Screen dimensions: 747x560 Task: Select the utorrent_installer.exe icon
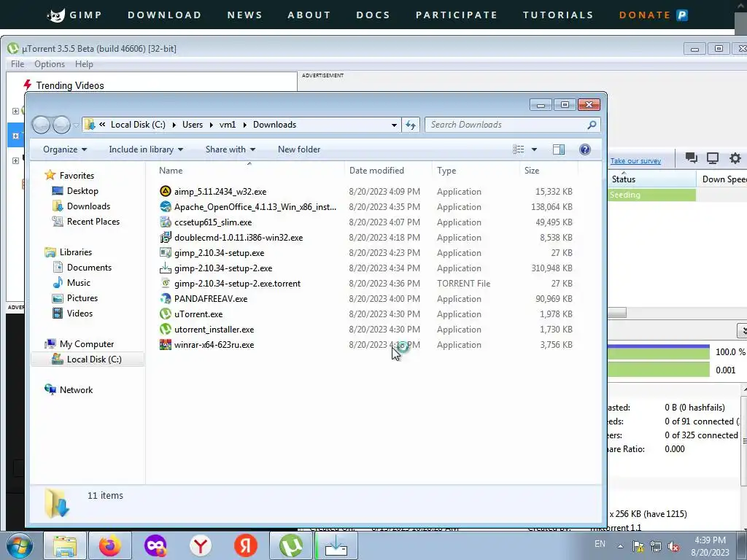pyautogui.click(x=166, y=329)
